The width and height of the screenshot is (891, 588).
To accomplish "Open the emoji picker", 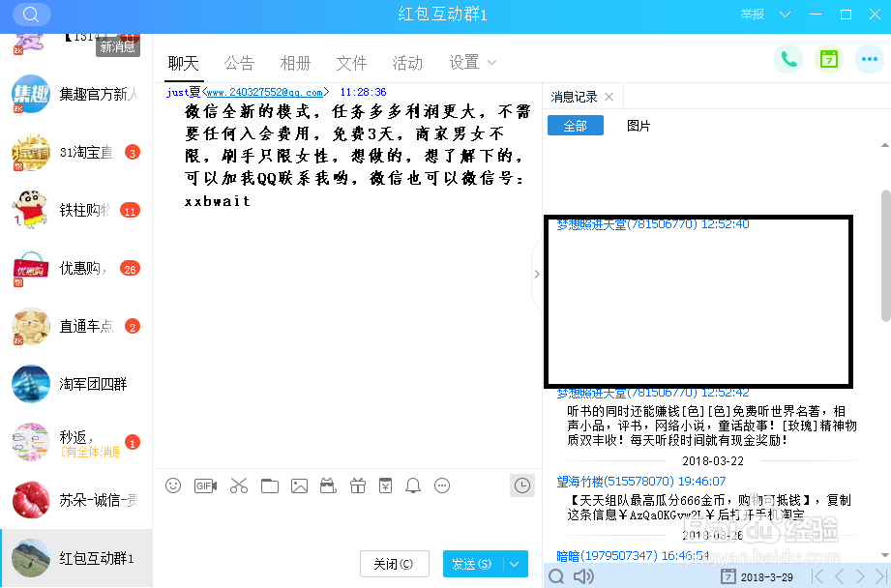I will tap(173, 485).
